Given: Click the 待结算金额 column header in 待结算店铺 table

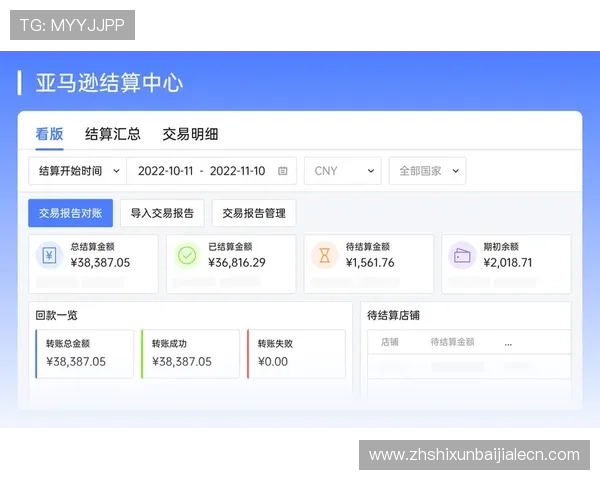Looking at the screenshot, I should tap(453, 342).
